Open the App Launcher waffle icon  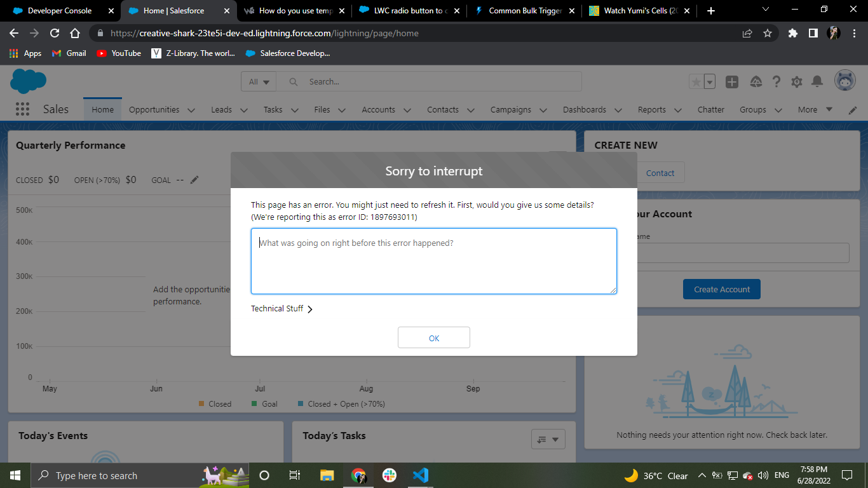click(22, 109)
